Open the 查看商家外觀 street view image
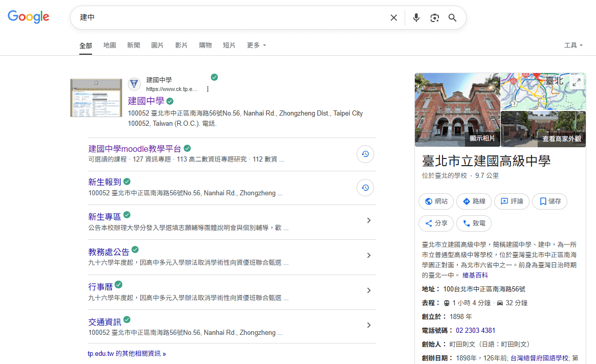This screenshot has height=364, width=596. [543, 129]
